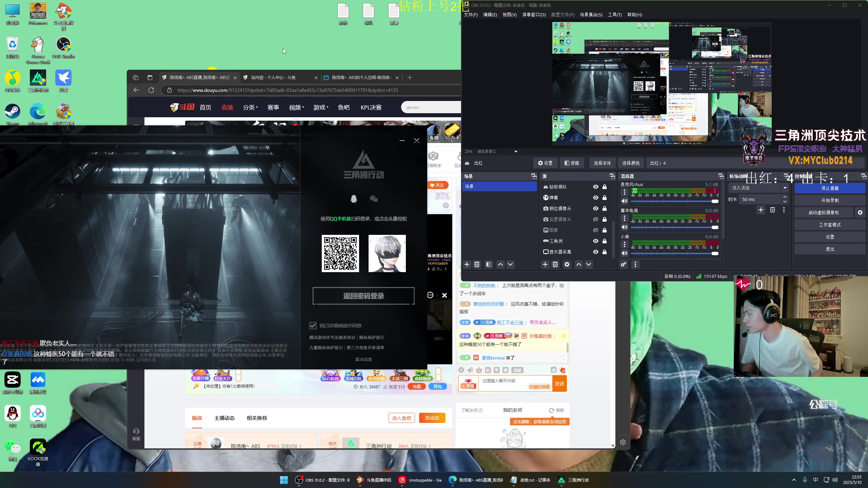Add a new source in OBS sources panel
The image size is (868, 488).
[545, 264]
